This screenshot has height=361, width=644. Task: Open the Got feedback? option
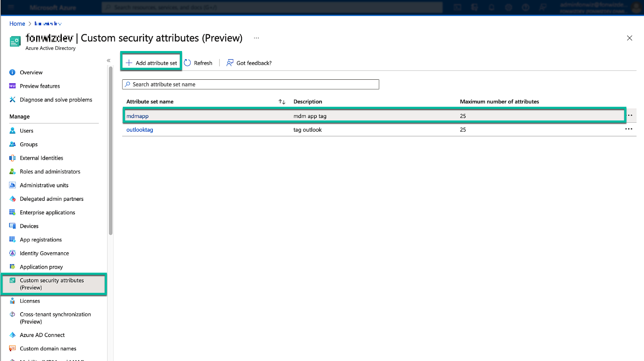249,63
